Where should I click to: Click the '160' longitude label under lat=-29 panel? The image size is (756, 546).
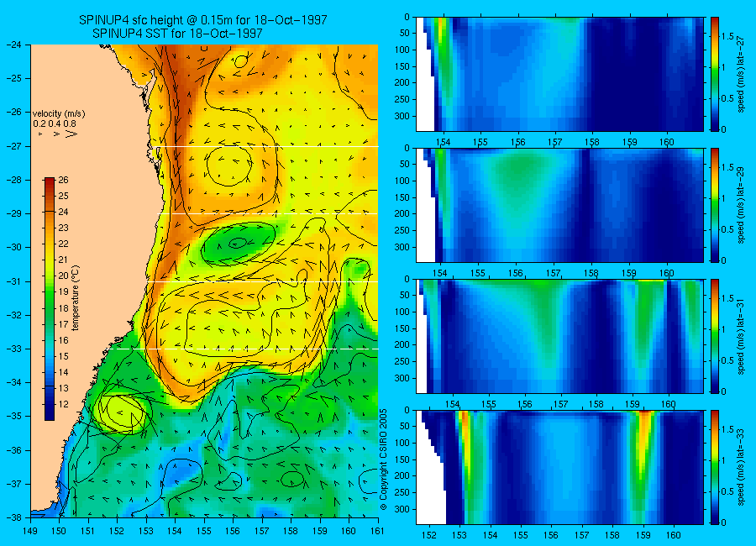[x=667, y=274]
